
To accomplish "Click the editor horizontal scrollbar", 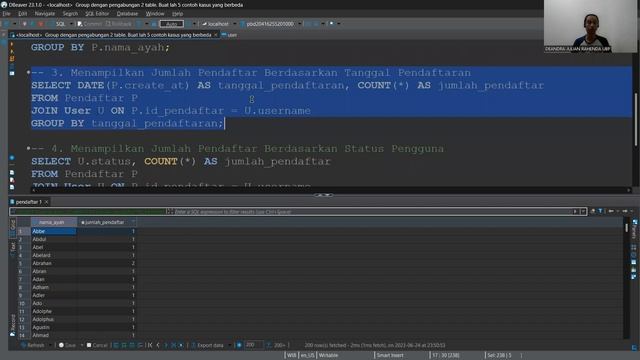I will [x=331, y=190].
